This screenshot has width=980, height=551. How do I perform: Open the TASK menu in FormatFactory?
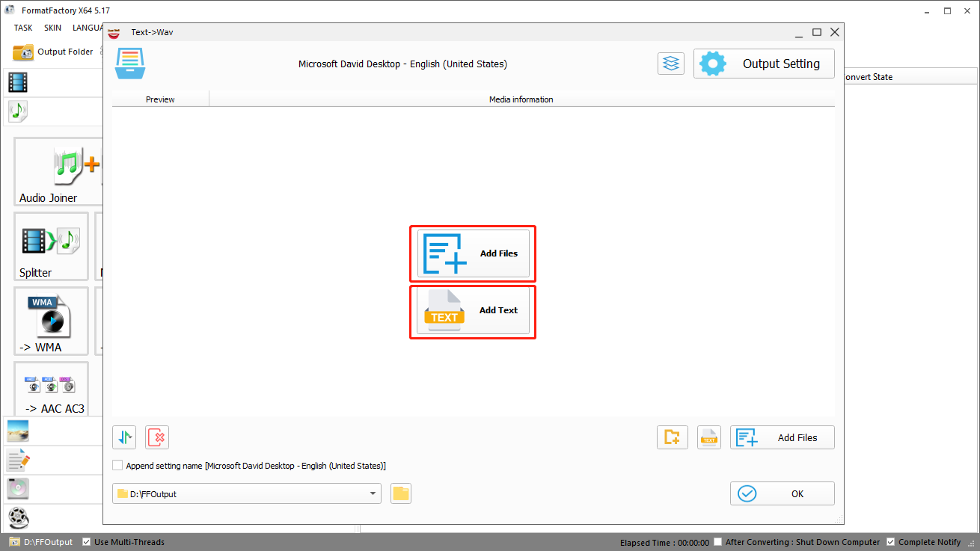click(23, 28)
